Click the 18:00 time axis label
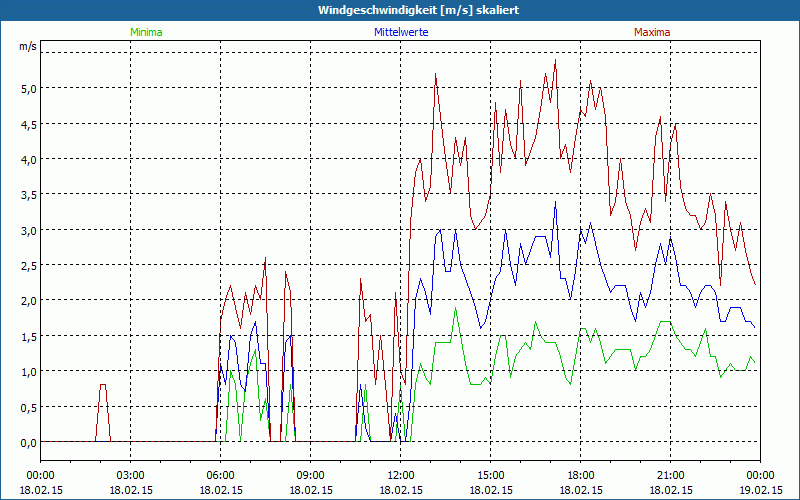800x500 pixels. [x=581, y=476]
